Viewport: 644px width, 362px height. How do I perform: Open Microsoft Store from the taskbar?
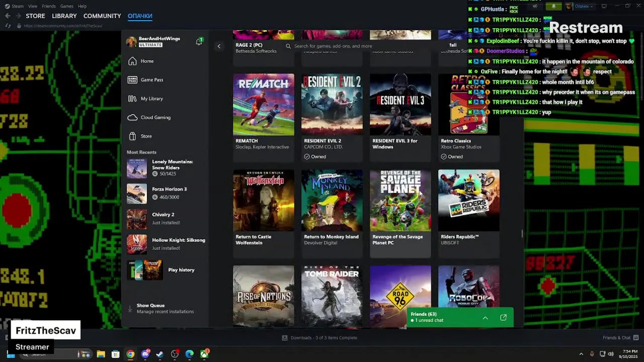115,354
